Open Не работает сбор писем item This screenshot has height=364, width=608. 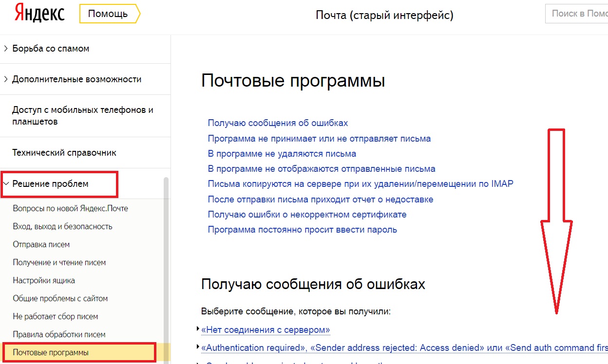[56, 316]
